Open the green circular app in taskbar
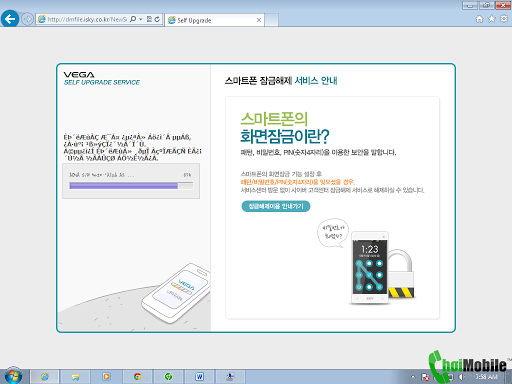 coord(168,377)
